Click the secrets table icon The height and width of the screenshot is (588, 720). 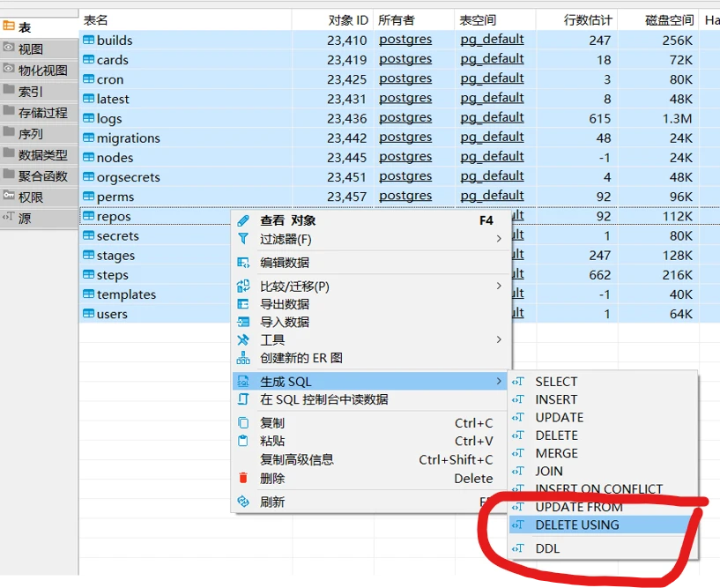[x=88, y=235]
